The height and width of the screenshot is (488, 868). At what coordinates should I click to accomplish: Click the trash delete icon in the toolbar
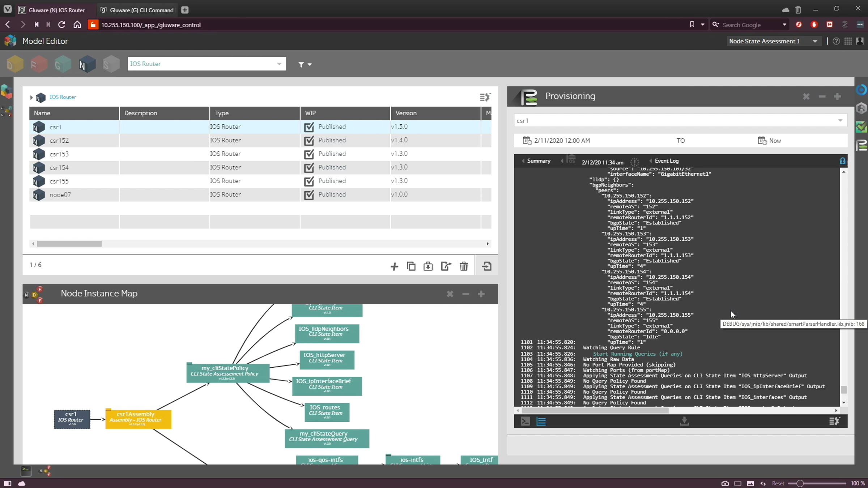tap(464, 266)
